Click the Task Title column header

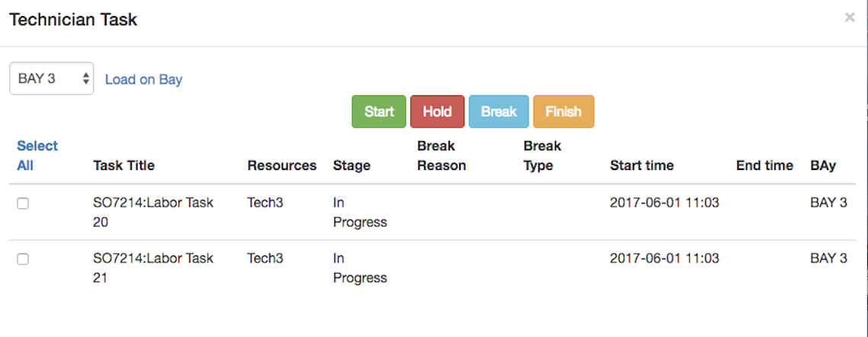coord(123,165)
